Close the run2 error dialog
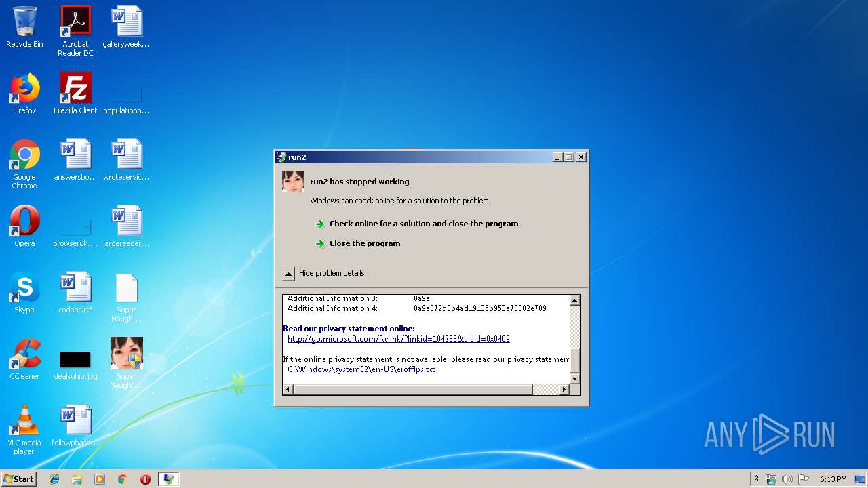 (x=581, y=157)
